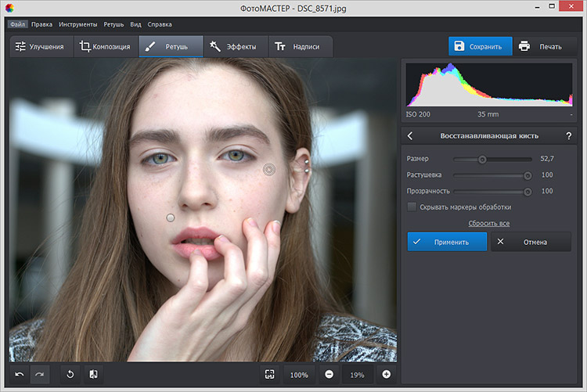Switch to the Эффекты tab
Image resolution: width=587 pixels, height=392 pixels.
click(233, 46)
